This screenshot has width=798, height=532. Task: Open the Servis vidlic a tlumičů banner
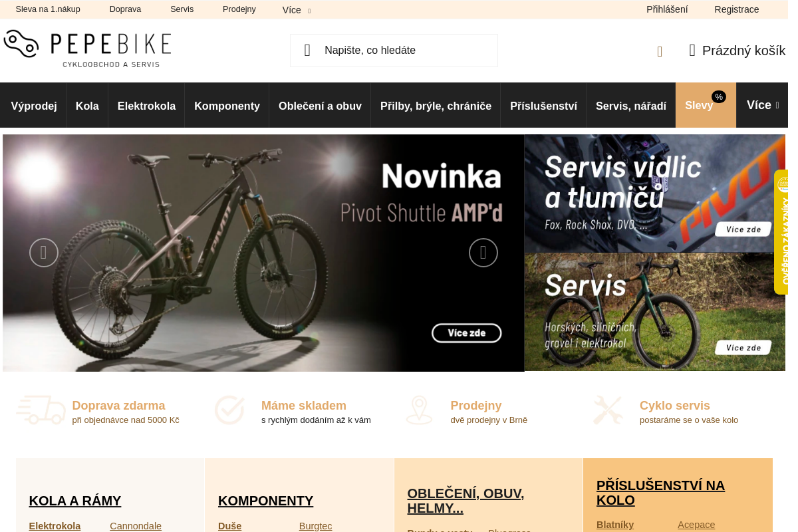coord(654,194)
